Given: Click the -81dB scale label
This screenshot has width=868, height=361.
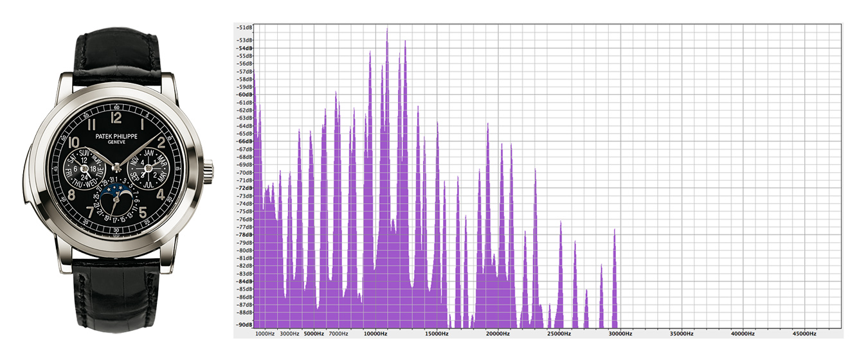Looking at the screenshot, I should point(244,258).
